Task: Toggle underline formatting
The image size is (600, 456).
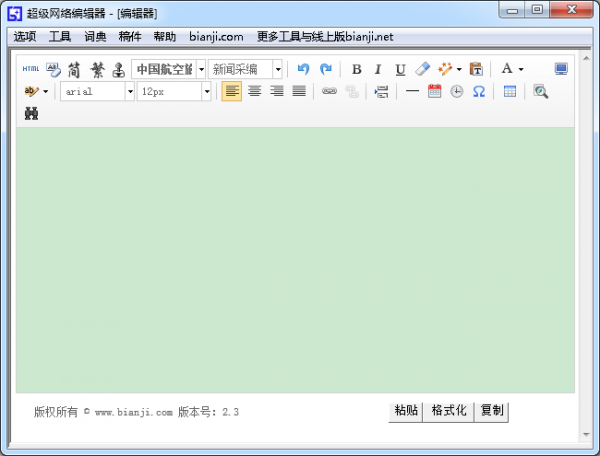Action: [x=400, y=69]
